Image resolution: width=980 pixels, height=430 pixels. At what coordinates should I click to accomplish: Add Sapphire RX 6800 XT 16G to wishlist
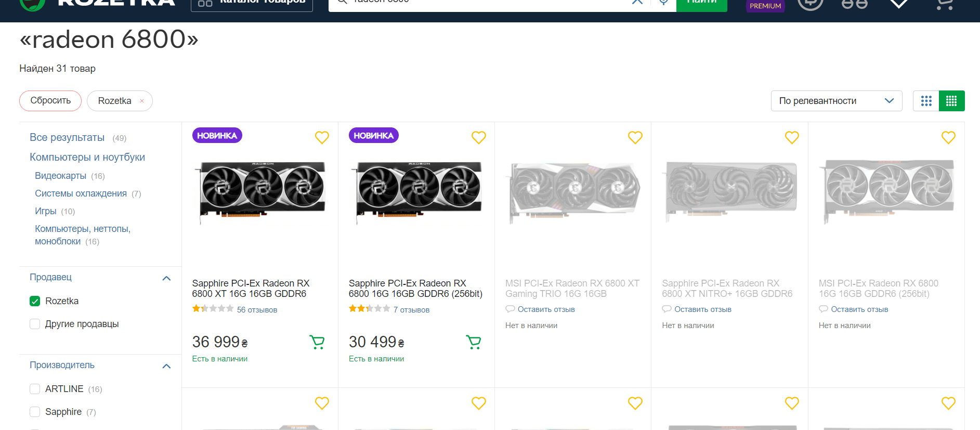click(322, 137)
